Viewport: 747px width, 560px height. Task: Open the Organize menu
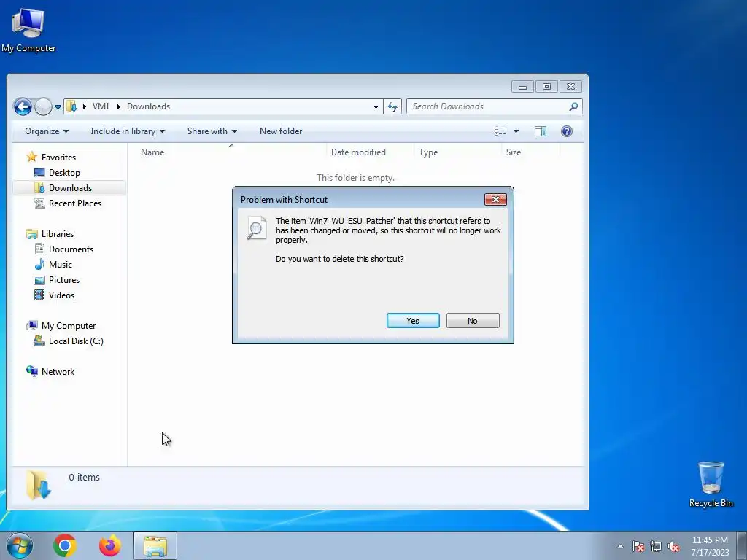(x=46, y=131)
